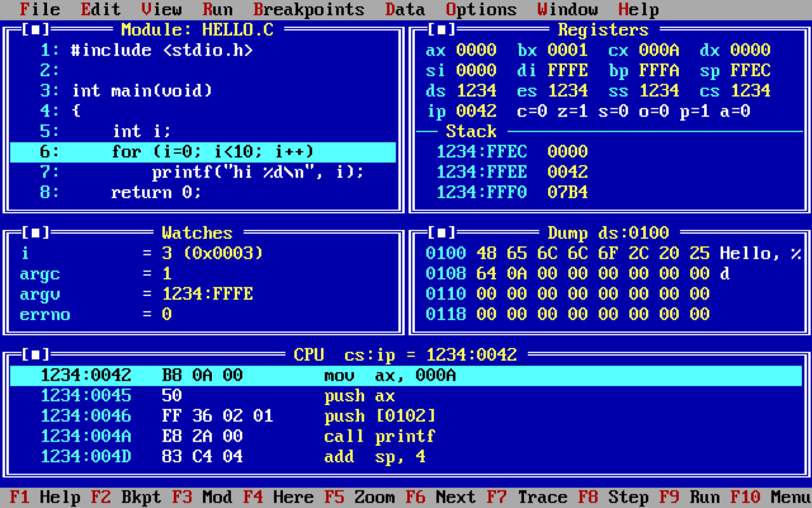This screenshot has width=812, height=508.
Task: Open the File menu
Action: click(40, 9)
